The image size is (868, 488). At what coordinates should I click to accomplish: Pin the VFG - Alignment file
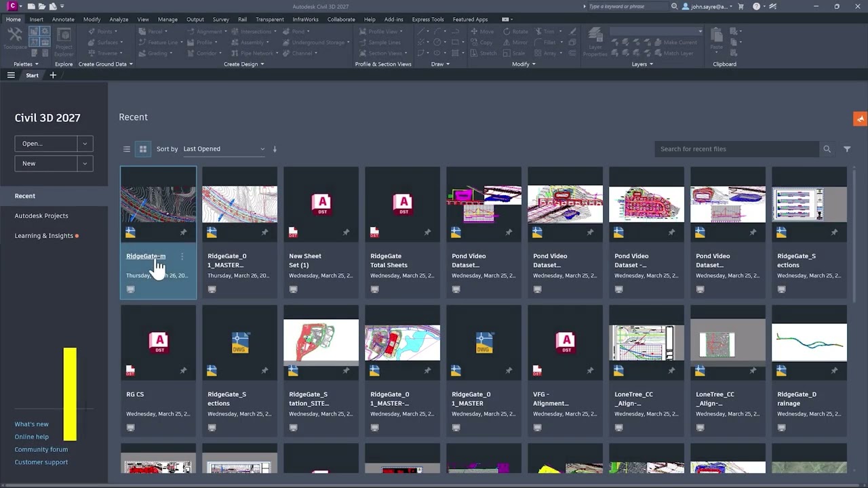pos(590,371)
